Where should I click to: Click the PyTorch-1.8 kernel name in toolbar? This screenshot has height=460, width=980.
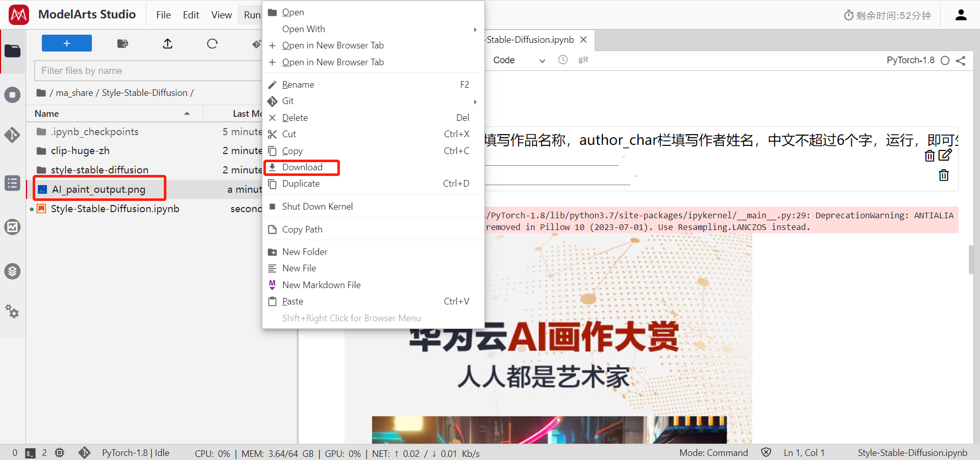911,60
